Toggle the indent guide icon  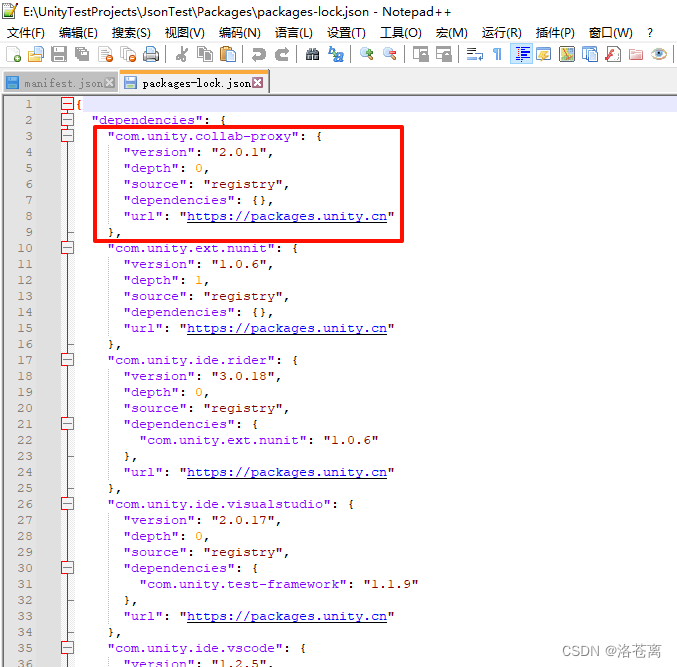(x=521, y=54)
